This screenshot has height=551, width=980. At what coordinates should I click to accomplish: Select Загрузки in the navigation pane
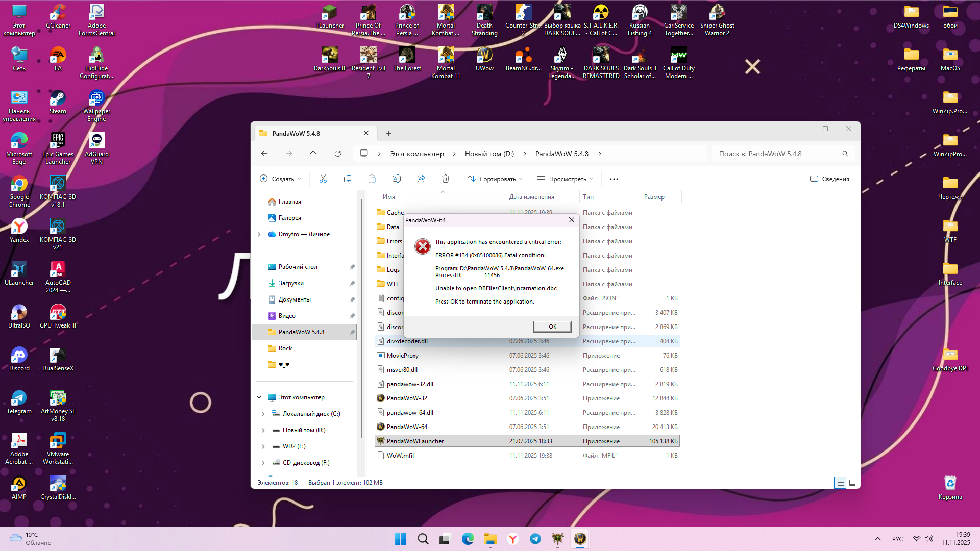point(291,283)
